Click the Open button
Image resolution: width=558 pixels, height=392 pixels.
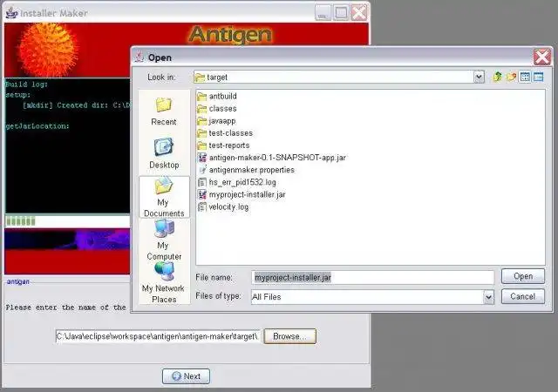click(523, 276)
